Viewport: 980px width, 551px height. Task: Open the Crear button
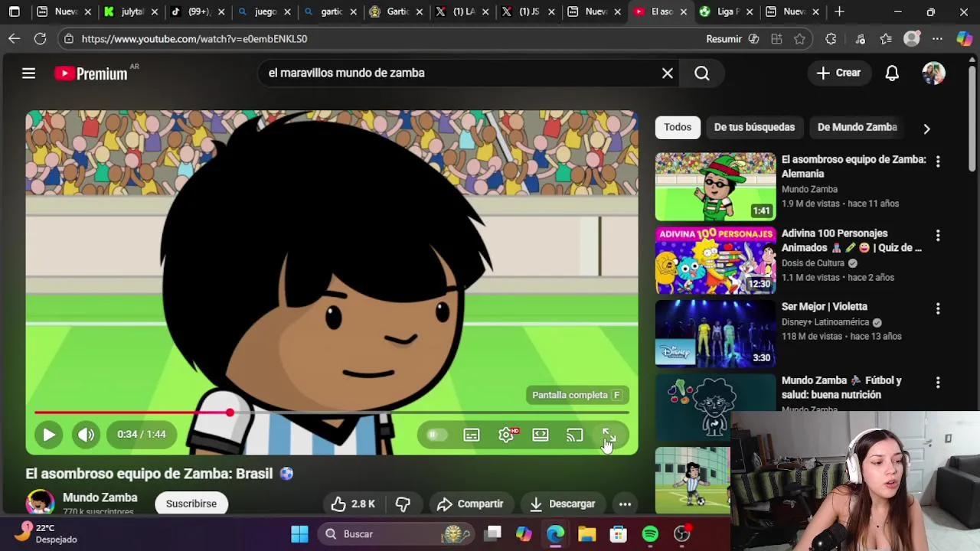click(838, 73)
